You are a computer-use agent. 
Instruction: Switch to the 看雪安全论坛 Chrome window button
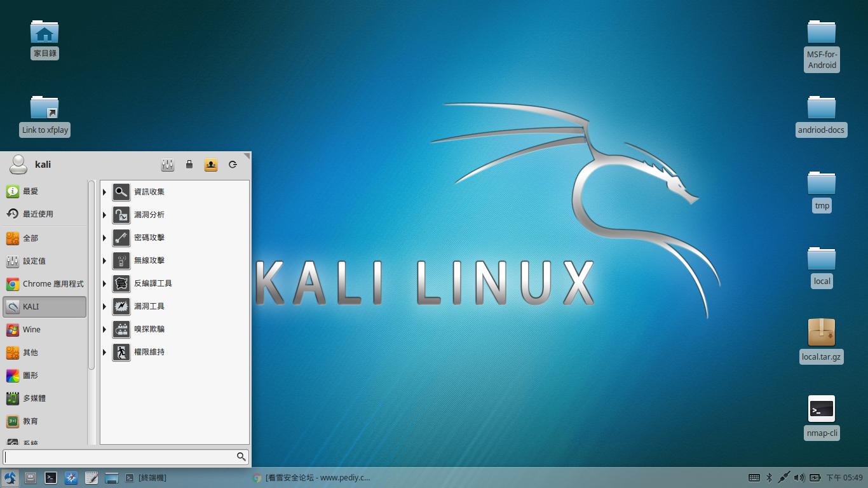pos(311,478)
